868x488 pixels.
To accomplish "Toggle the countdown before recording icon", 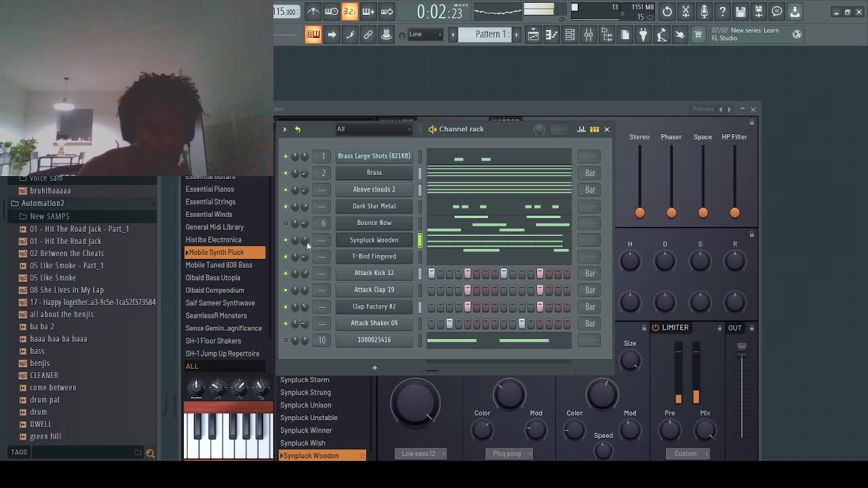I will tap(349, 11).
